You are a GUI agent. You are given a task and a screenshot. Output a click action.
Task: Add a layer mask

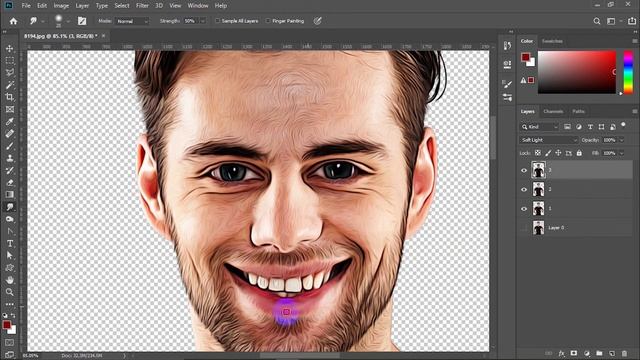[574, 353]
